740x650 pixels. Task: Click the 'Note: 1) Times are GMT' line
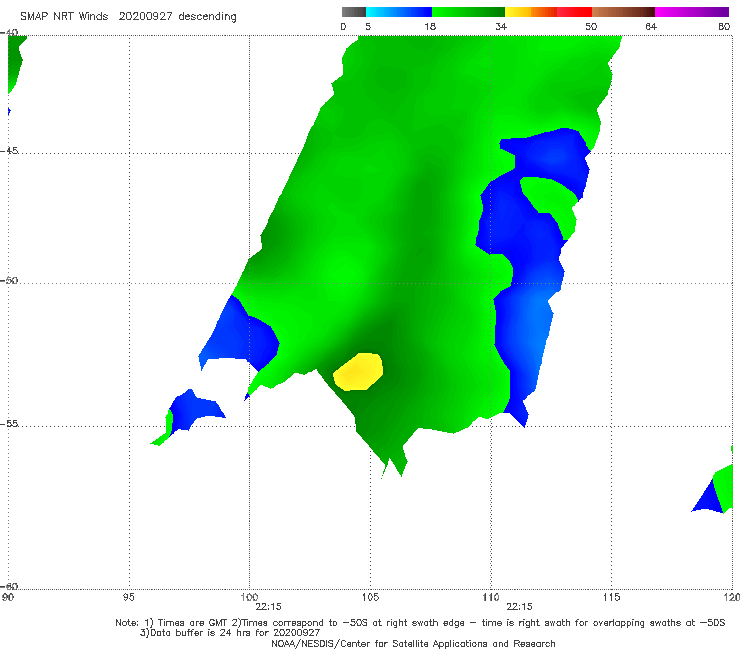tap(420, 623)
